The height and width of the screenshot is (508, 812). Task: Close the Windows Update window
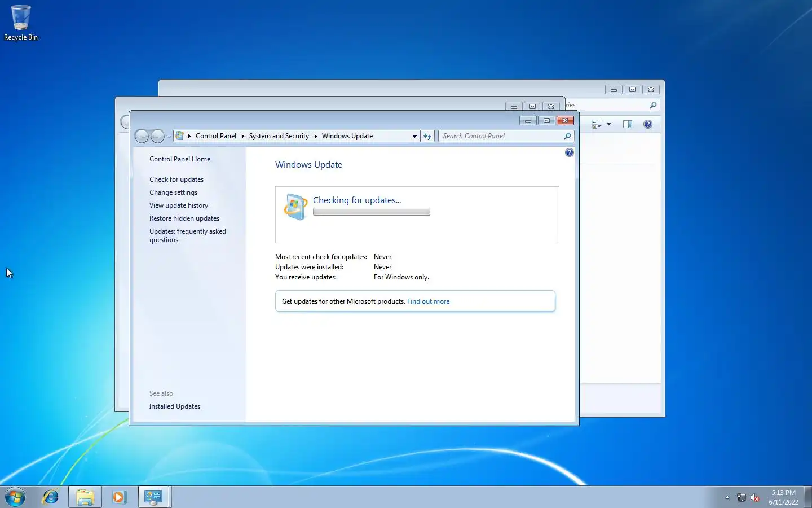click(x=565, y=120)
